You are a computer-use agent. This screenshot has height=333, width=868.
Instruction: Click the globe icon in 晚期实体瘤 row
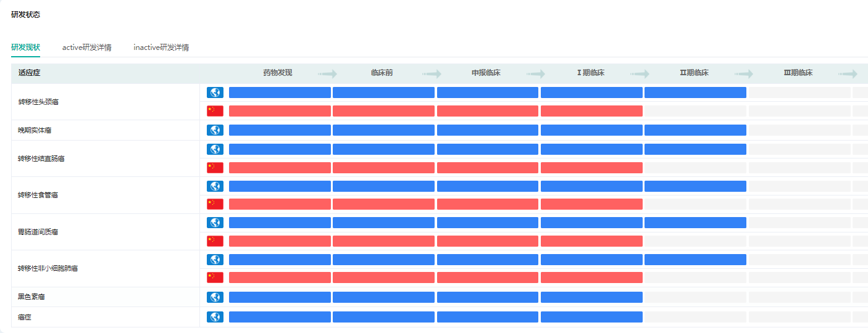pos(215,130)
